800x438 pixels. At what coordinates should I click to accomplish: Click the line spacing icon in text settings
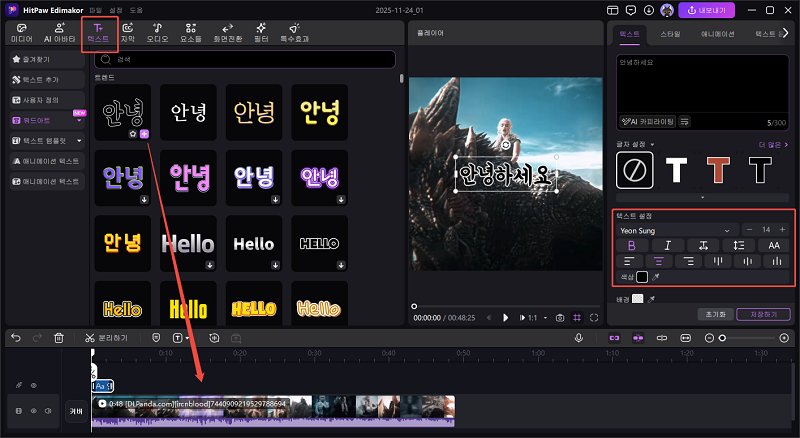click(739, 246)
